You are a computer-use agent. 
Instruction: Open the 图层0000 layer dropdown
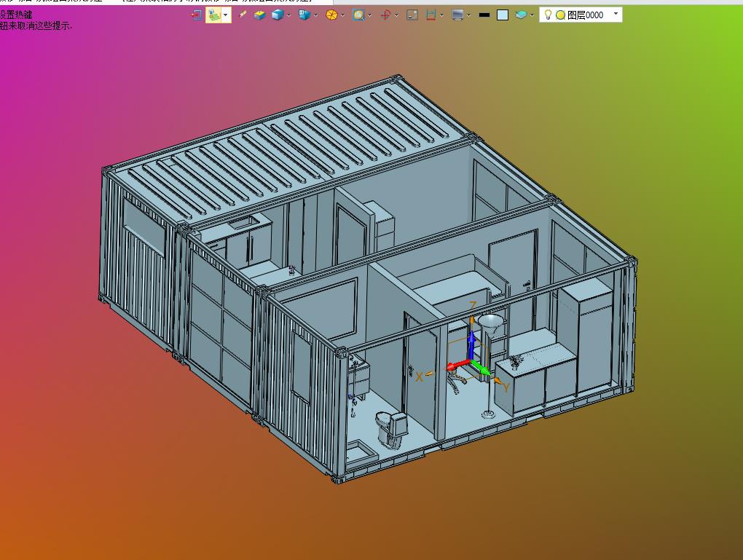616,14
